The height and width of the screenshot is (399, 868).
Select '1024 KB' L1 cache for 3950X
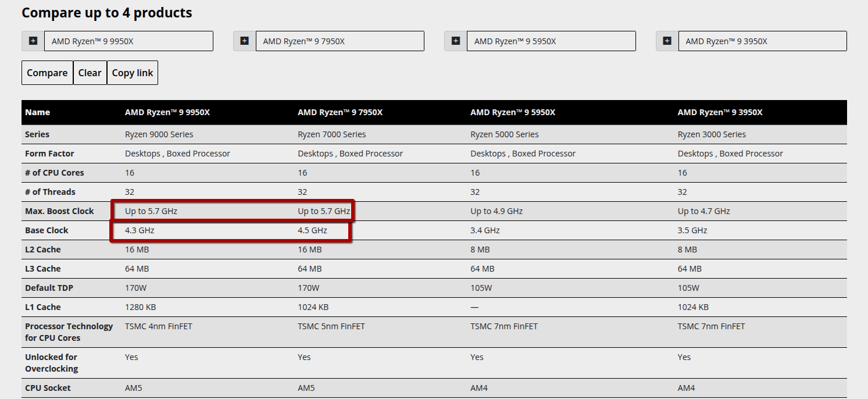click(693, 307)
